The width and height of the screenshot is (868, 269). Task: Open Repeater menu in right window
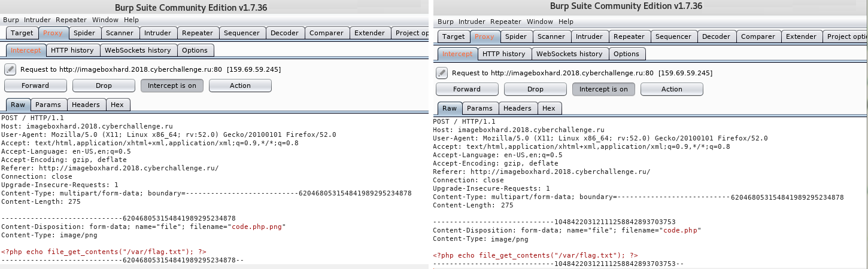tap(506, 22)
